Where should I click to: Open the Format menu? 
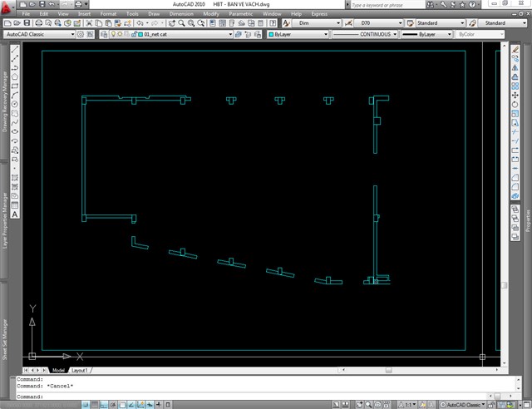108,14
